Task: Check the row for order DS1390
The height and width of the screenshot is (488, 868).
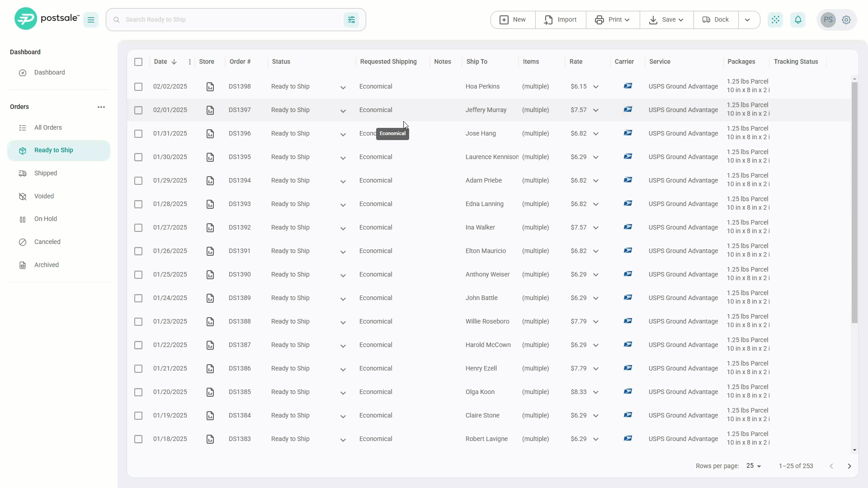Action: click(x=138, y=275)
